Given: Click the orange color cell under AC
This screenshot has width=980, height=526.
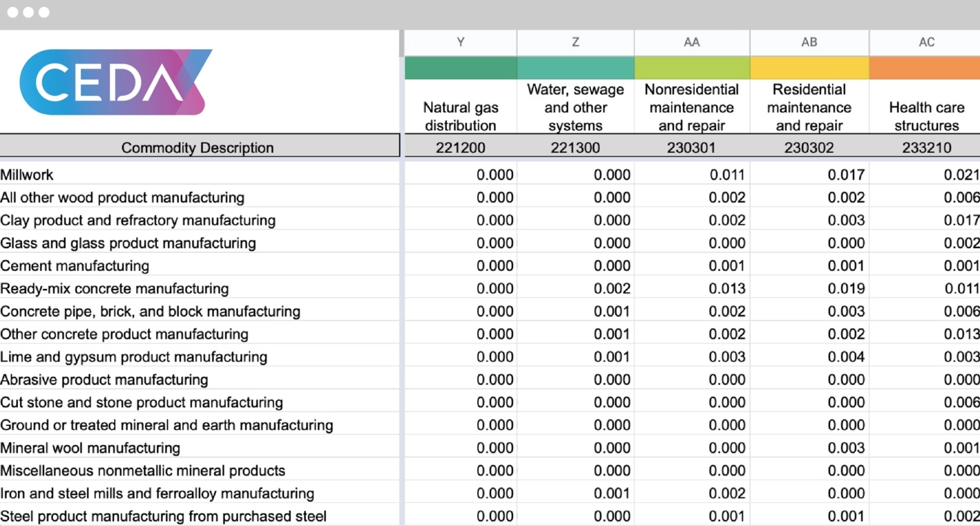Looking at the screenshot, I should 924,68.
